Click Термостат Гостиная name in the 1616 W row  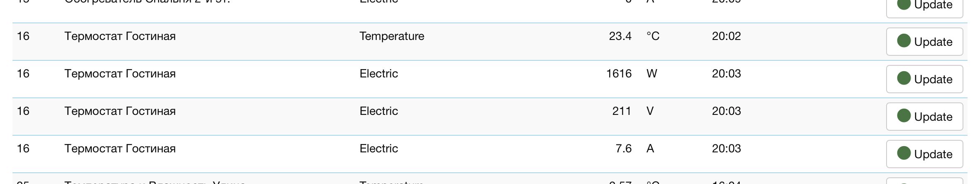[x=120, y=74]
